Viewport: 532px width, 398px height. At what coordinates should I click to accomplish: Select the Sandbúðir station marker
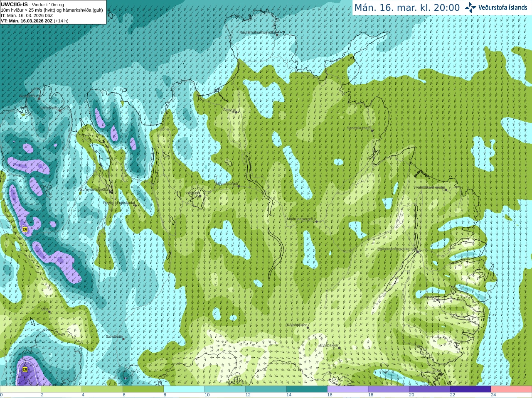[x=123, y=339]
